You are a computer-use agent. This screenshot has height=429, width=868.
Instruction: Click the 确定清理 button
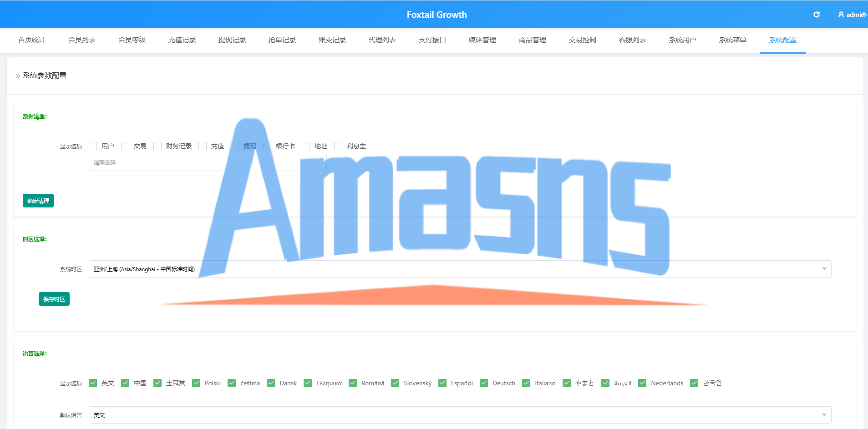(38, 201)
